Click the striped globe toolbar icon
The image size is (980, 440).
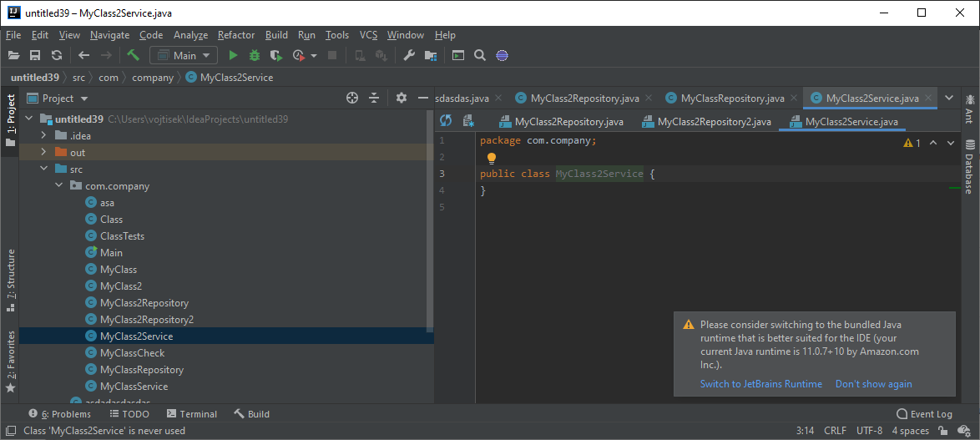pos(501,56)
